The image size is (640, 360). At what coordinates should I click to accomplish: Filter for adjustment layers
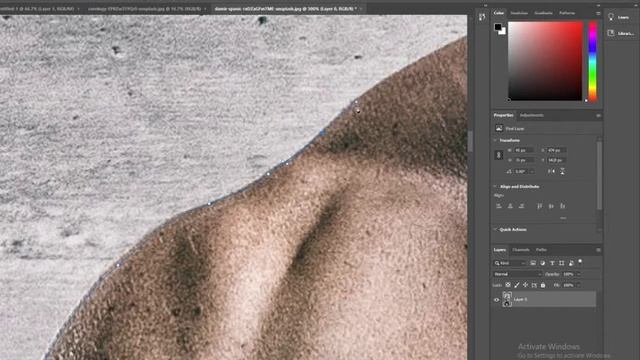542,263
